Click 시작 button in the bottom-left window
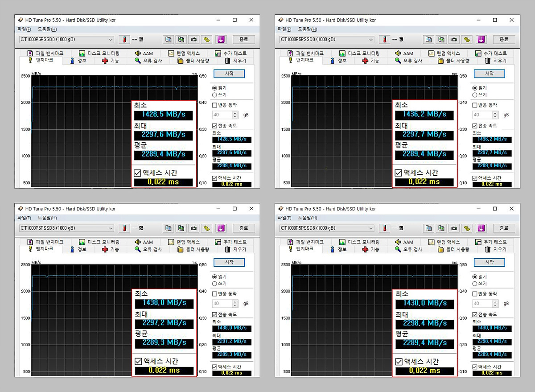This screenshot has height=392, width=535. [x=229, y=262]
